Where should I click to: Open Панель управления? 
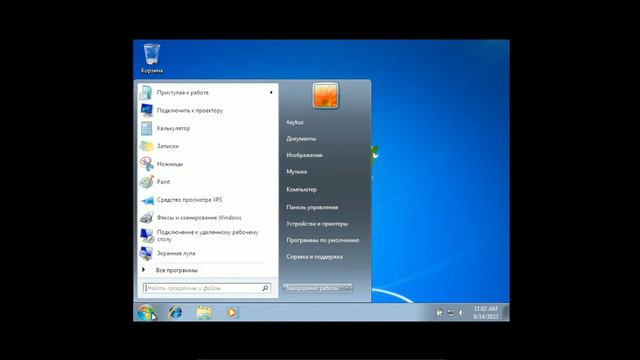pyautogui.click(x=312, y=207)
